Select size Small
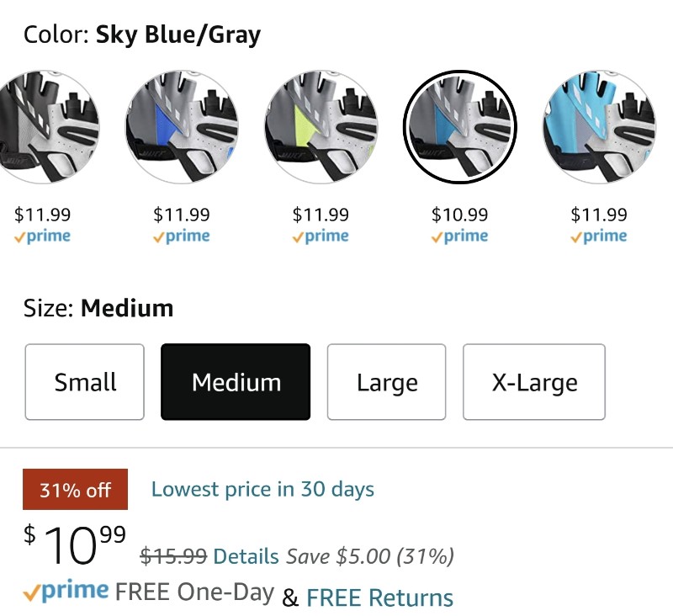The image size is (673, 616). click(85, 381)
